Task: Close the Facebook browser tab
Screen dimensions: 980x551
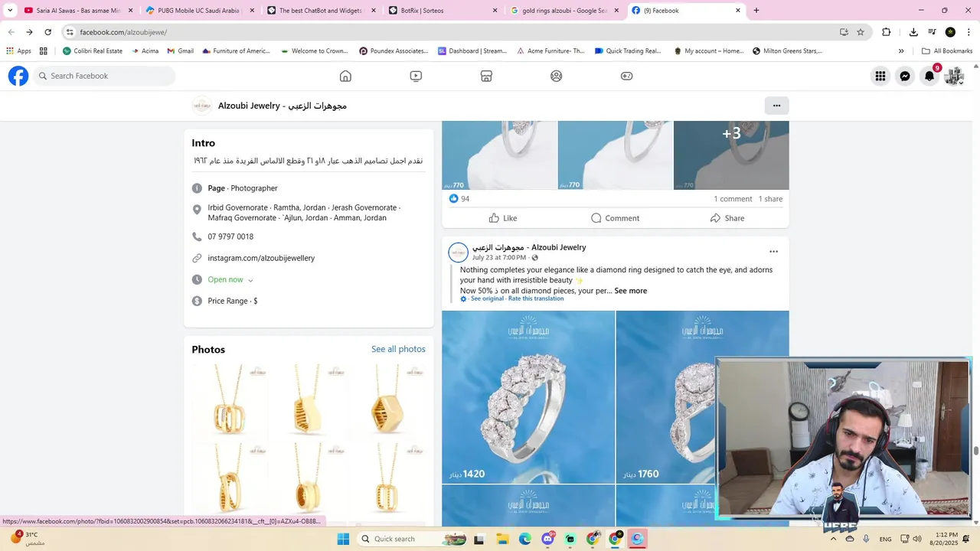Action: point(738,11)
